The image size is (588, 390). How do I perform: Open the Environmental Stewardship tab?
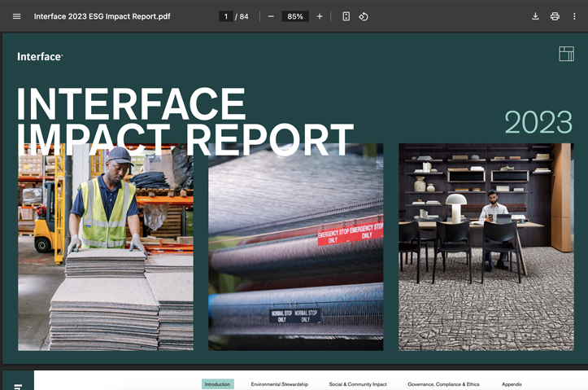tap(280, 384)
